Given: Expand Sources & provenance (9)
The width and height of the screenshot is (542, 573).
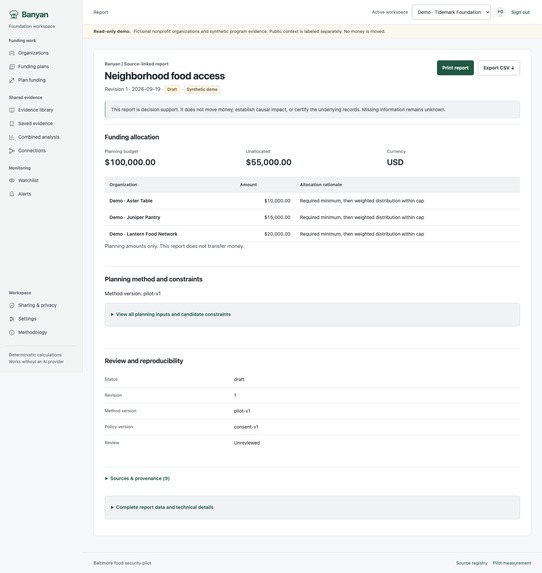Looking at the screenshot, I should click(x=137, y=478).
